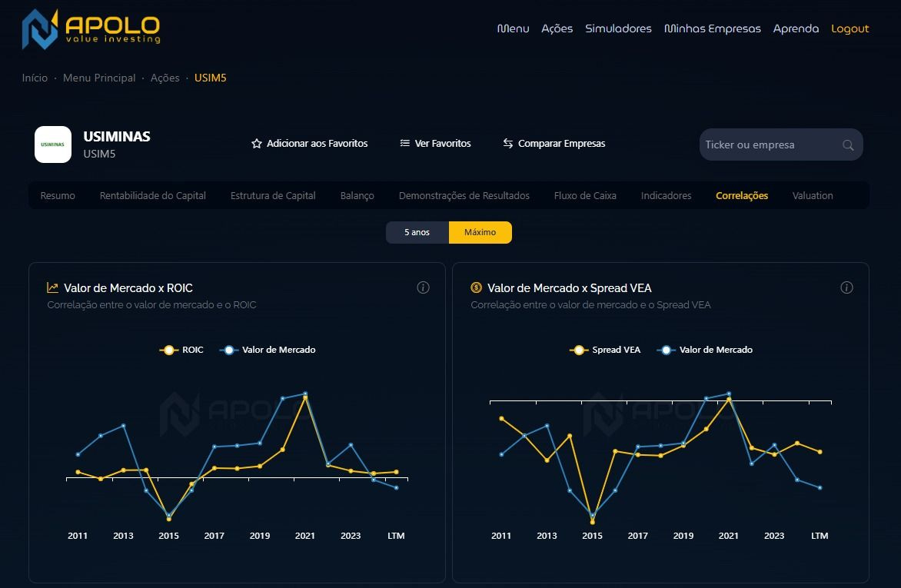This screenshot has height=588, width=901.
Task: Click the USIMINAS company name heading
Action: (117, 136)
